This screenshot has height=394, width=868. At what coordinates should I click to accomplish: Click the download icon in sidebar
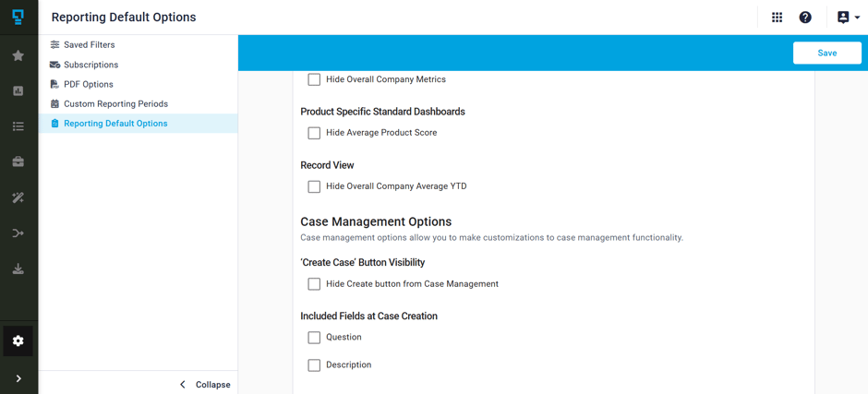click(x=18, y=269)
